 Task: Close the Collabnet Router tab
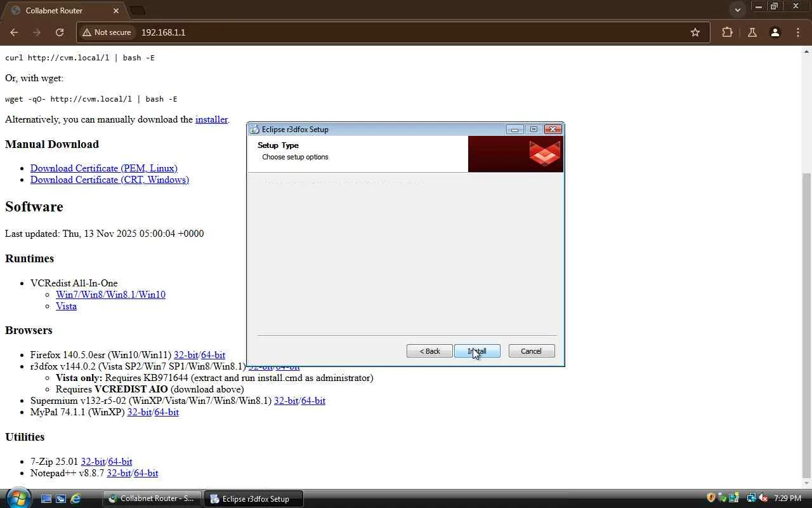pyautogui.click(x=116, y=11)
